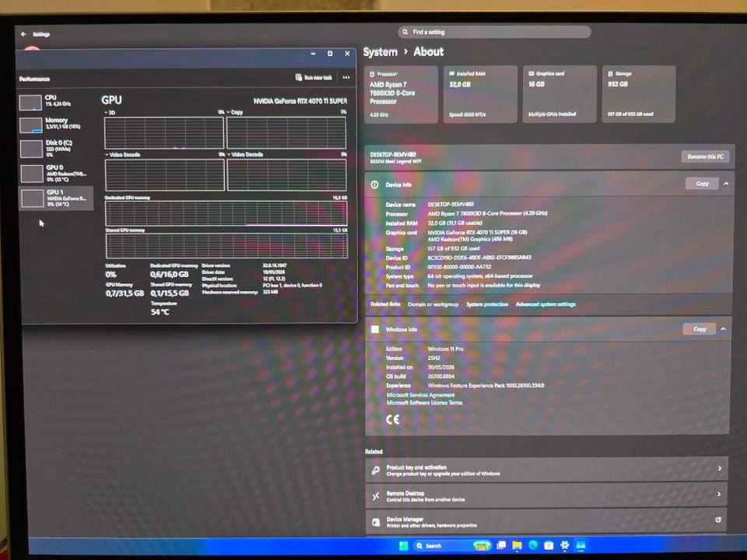This screenshot has height=560, width=747.
Task: Select Memory in the Performance list
Action: coord(55,124)
